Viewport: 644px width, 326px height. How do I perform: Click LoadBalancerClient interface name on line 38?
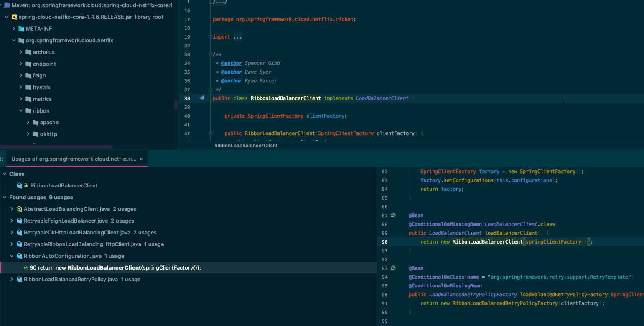tap(382, 98)
